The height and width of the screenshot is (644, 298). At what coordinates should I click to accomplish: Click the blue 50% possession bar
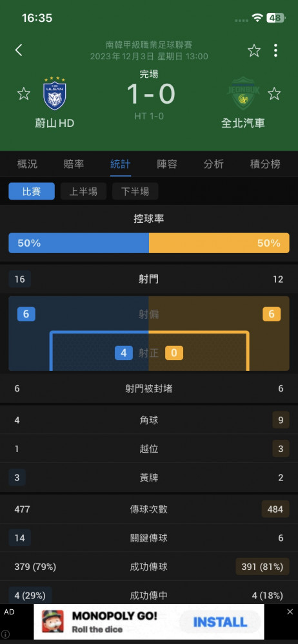pos(79,243)
